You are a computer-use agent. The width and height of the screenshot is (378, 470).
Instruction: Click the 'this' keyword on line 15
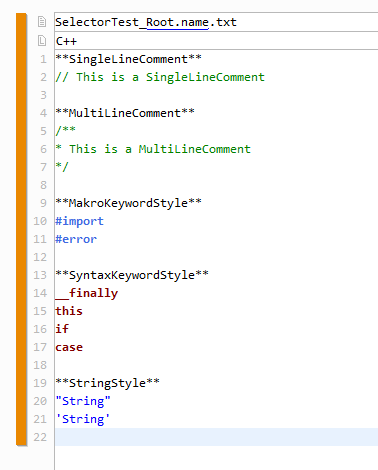pos(69,311)
